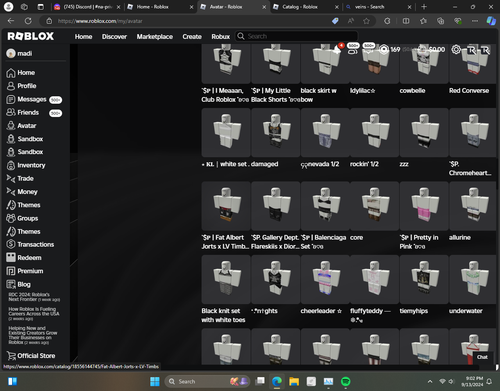Open Windows Start menu
Screen dimensions: 500x391
155,381
